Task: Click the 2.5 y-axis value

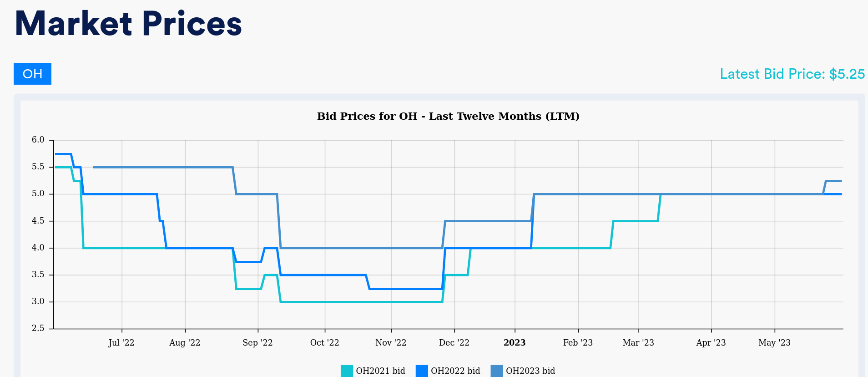Action: click(x=38, y=328)
